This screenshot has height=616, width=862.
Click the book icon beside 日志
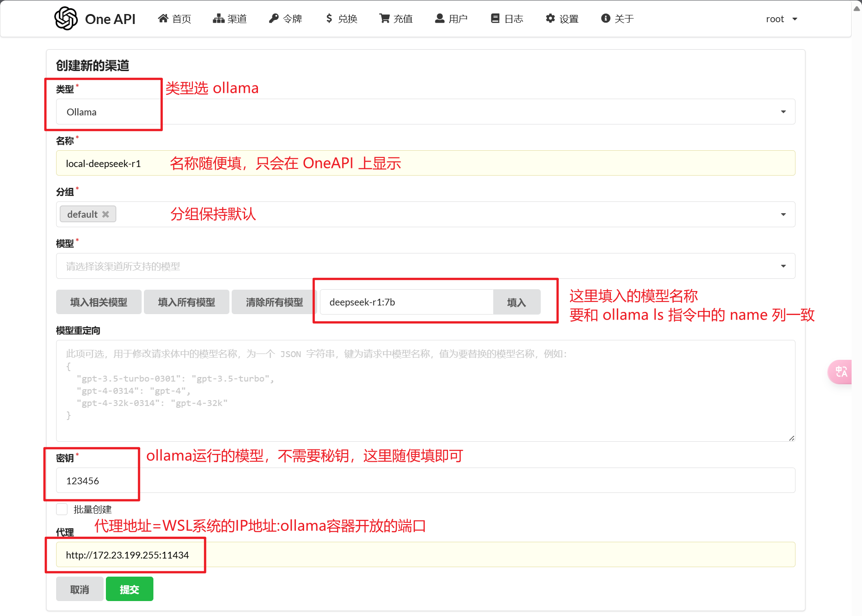coord(495,18)
